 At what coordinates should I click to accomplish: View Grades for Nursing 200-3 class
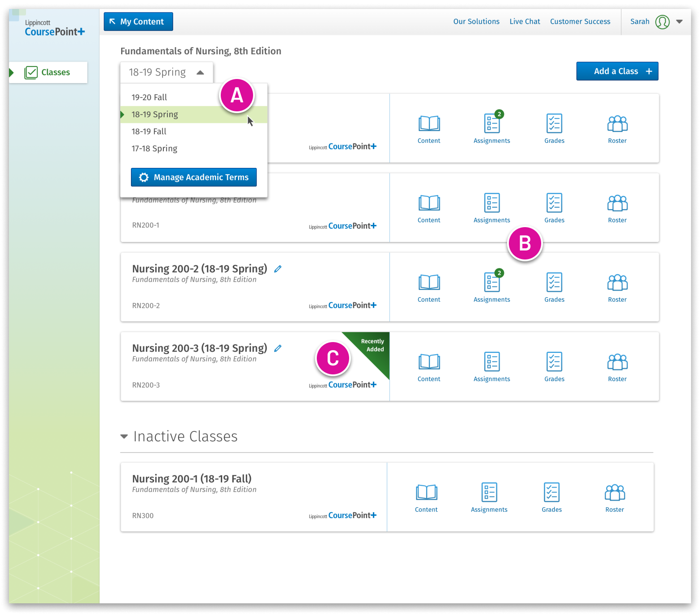coord(554,367)
